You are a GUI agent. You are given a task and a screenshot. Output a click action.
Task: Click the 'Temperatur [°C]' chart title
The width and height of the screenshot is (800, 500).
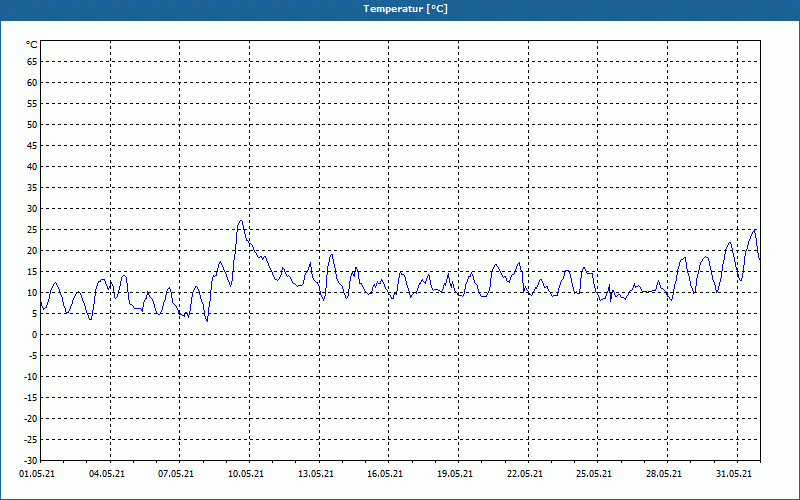click(406, 9)
